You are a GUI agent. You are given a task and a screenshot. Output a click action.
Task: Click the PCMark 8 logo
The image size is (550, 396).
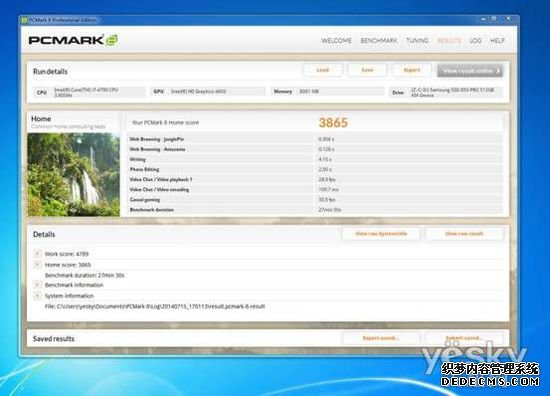click(x=73, y=40)
